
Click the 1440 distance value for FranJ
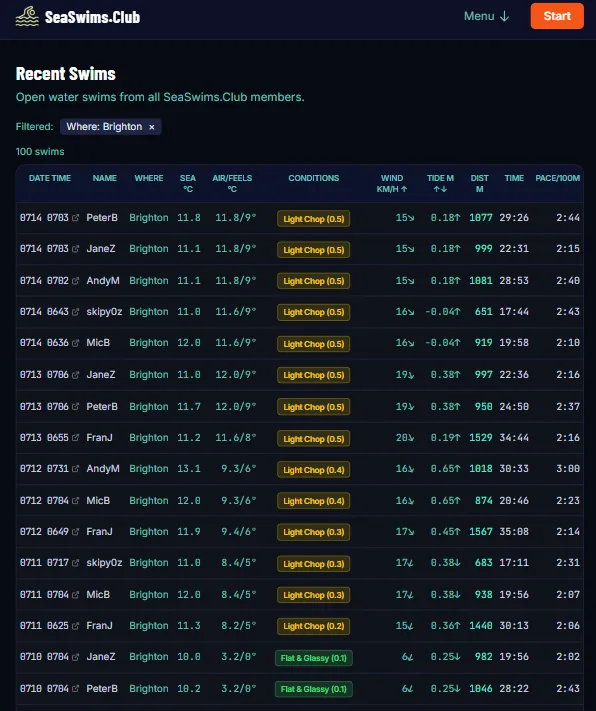481,625
